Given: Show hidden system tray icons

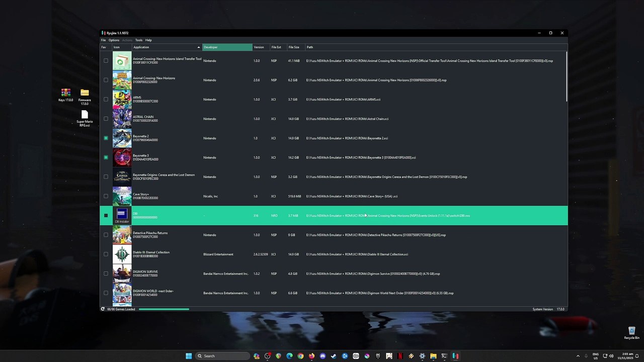Looking at the screenshot, I should [x=578, y=356].
